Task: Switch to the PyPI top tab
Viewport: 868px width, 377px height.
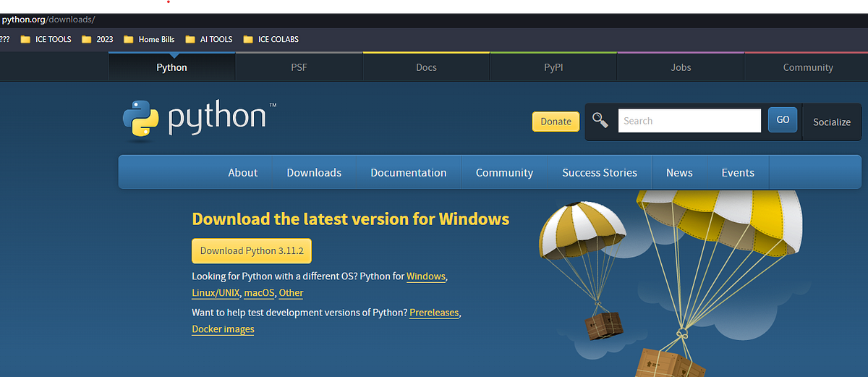Action: [553, 67]
